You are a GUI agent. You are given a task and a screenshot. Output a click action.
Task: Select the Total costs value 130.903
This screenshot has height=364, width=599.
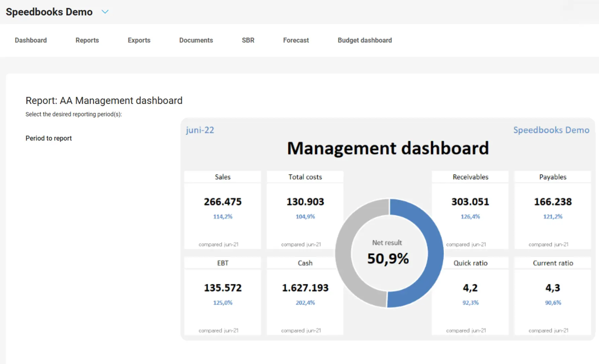305,202
